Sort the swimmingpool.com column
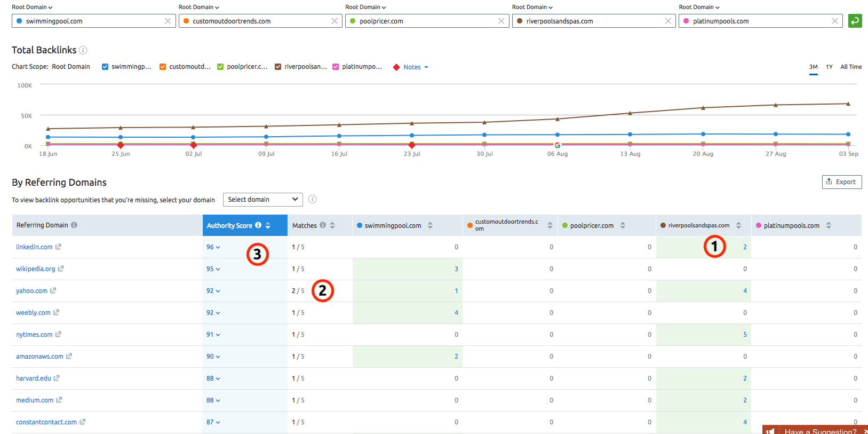 (430, 225)
